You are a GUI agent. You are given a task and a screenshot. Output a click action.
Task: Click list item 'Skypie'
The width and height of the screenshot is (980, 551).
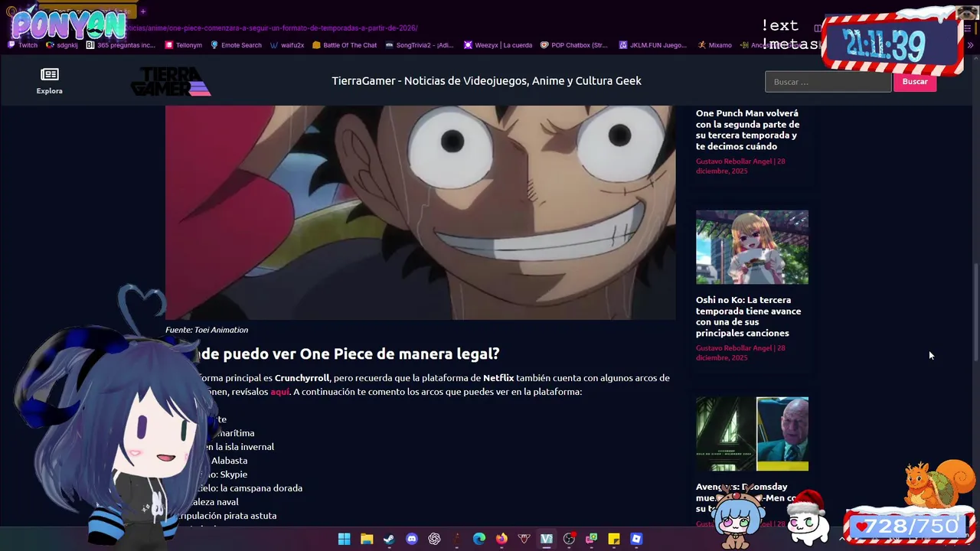233,474
